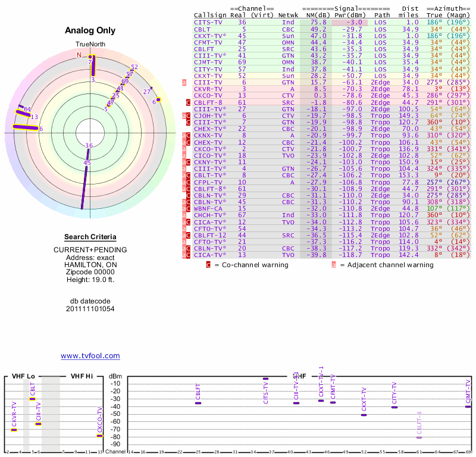
Task: Select the CITY-TV callsign row
Action: pos(208,69)
